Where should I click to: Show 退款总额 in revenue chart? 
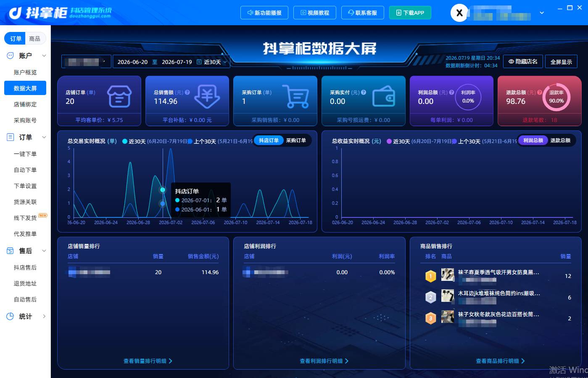pyautogui.click(x=560, y=140)
